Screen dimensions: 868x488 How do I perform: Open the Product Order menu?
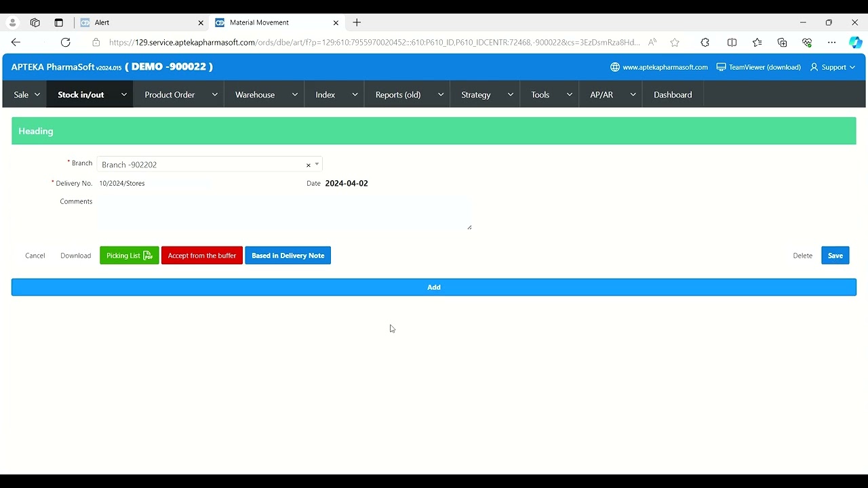tap(170, 95)
